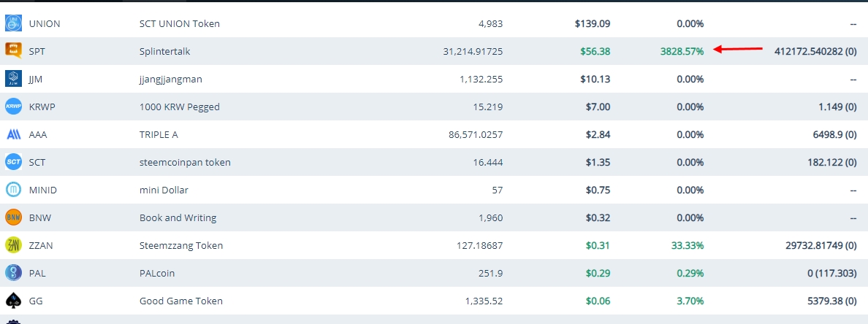Click the JJM token icon
This screenshot has width=868, height=324.
[13, 79]
